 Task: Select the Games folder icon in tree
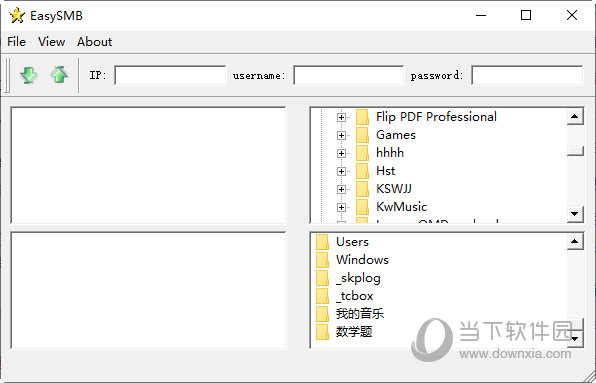362,135
